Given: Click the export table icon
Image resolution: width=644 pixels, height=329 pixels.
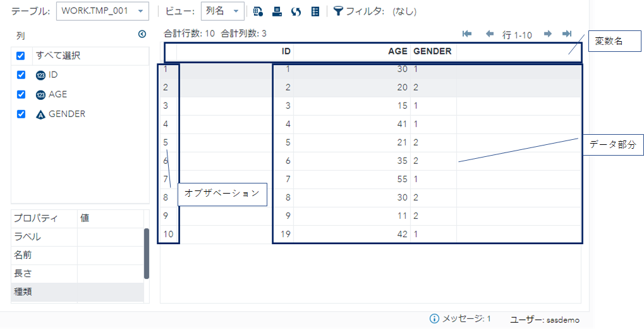Looking at the screenshot, I should tap(277, 11).
